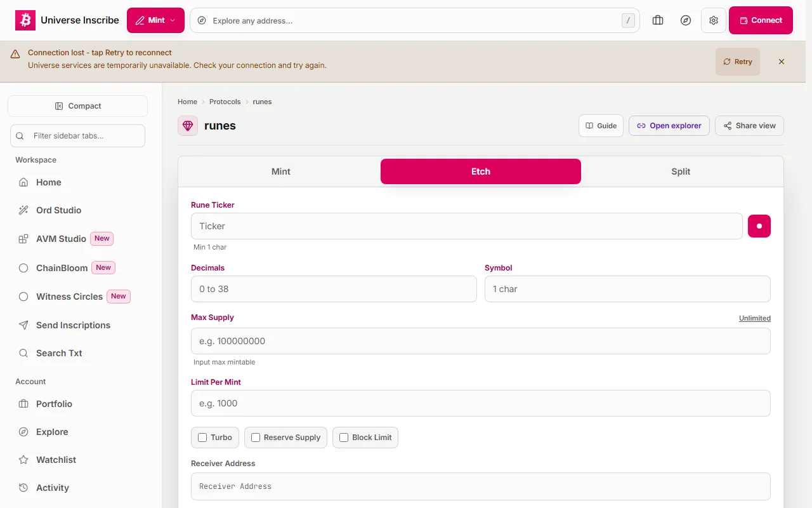Click the Connect wallet button
Screen dimensions: 812x508
[761, 20]
